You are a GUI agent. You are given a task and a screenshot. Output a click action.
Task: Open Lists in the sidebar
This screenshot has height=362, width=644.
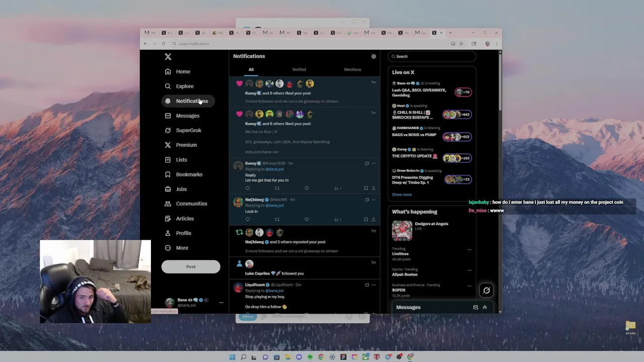coord(176,160)
